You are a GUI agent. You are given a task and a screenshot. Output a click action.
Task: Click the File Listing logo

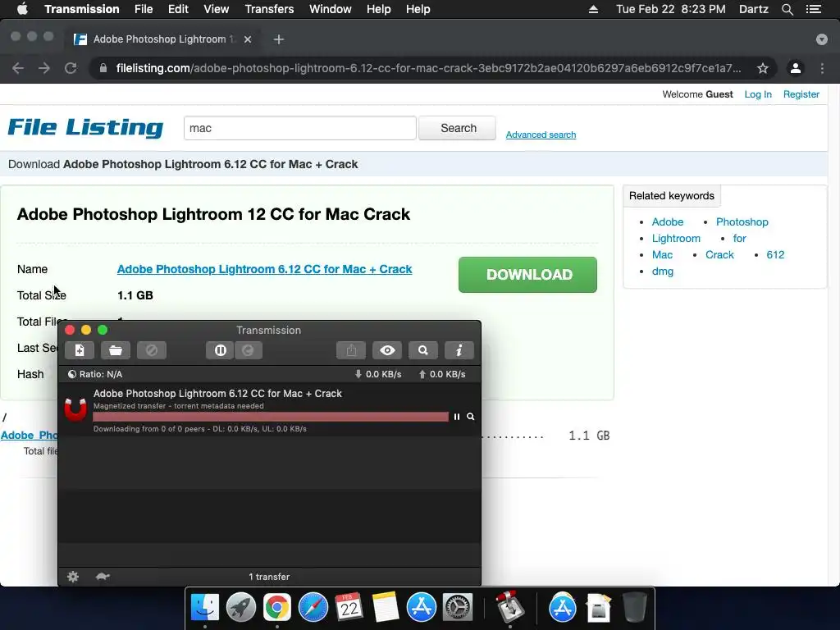point(85,127)
